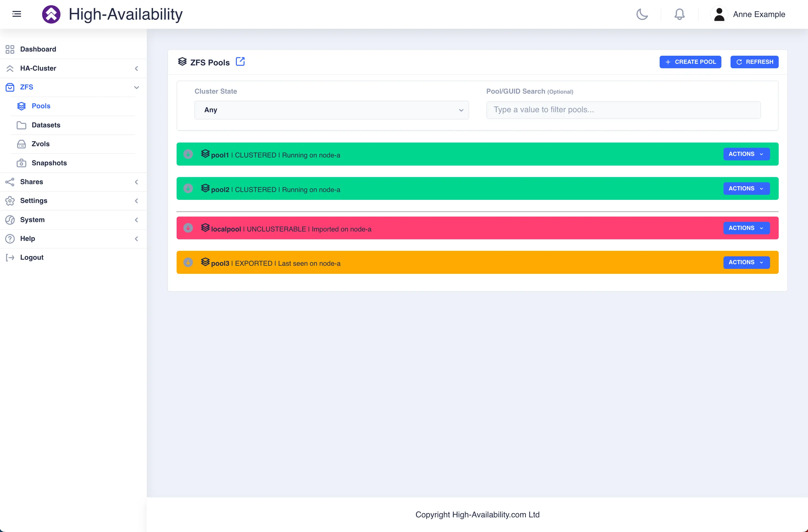The width and height of the screenshot is (808, 532).
Task: Click Dashboard grid icon in sidebar
Action: coord(10,49)
